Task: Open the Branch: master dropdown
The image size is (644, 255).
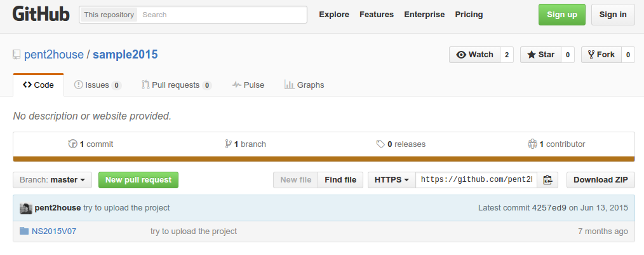Action: [53, 180]
